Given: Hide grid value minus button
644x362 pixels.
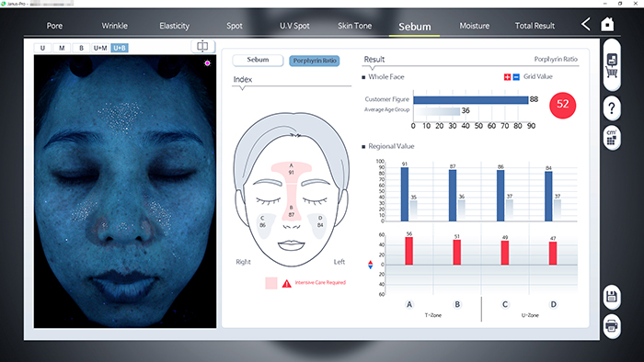Looking at the screenshot, I should click(x=516, y=77).
